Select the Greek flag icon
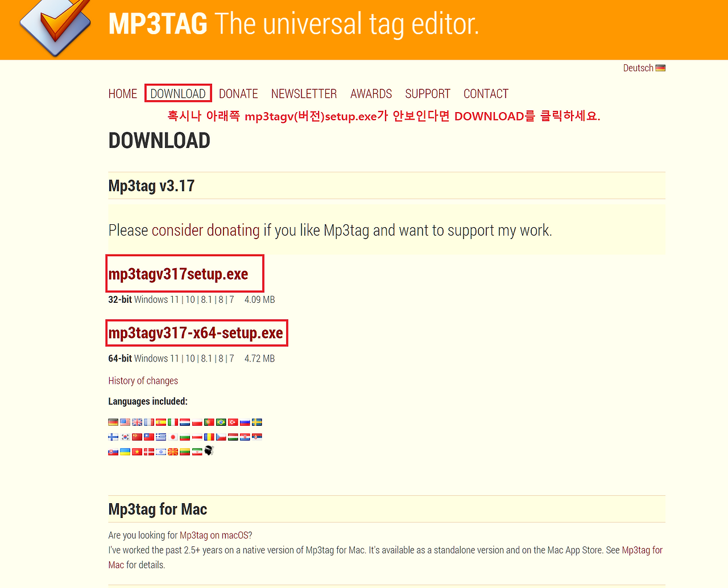The image size is (728, 588). (161, 437)
